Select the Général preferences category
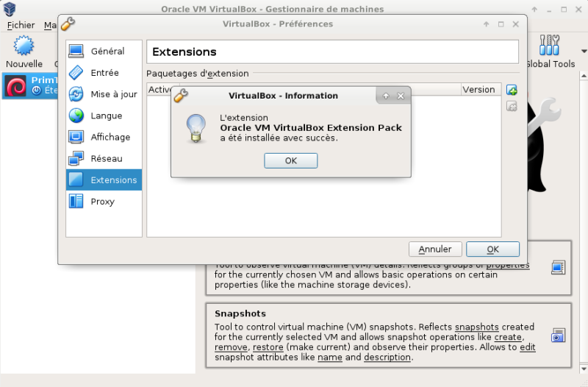The image size is (588, 387). tap(104, 51)
